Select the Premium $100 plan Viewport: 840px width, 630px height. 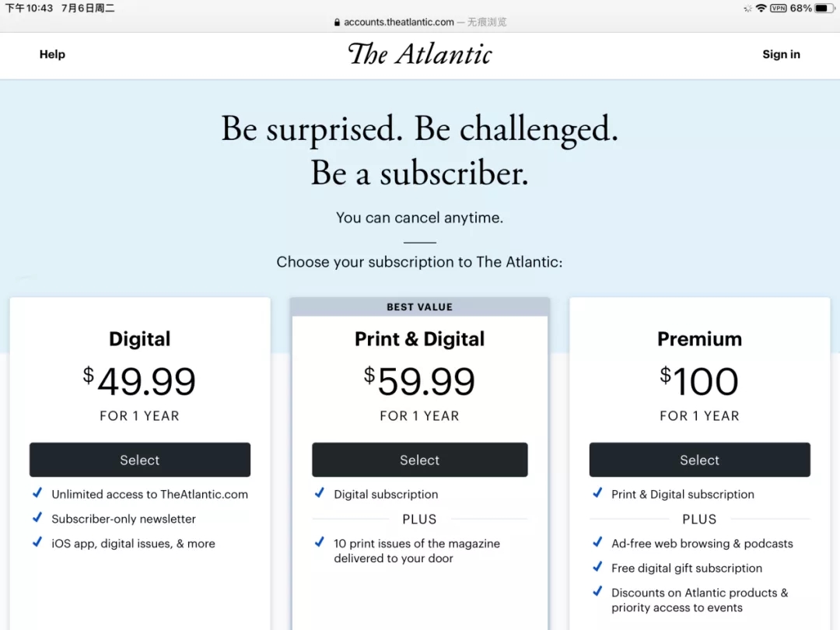click(700, 460)
